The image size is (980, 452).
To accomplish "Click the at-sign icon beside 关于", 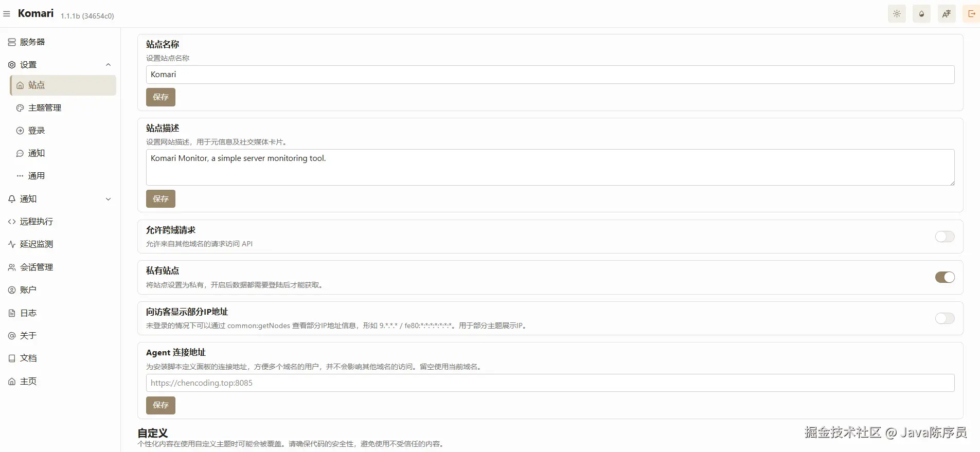I will coord(12,336).
